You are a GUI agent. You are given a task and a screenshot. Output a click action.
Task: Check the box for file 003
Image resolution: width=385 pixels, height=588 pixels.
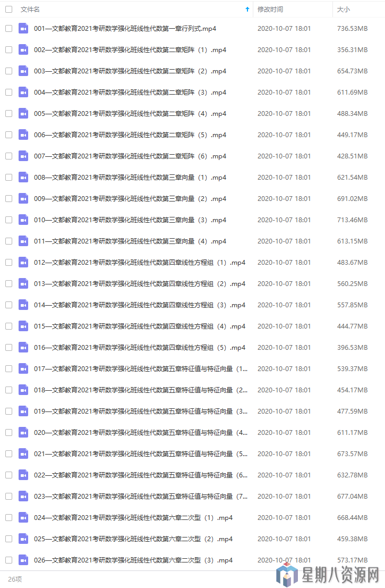8,71
